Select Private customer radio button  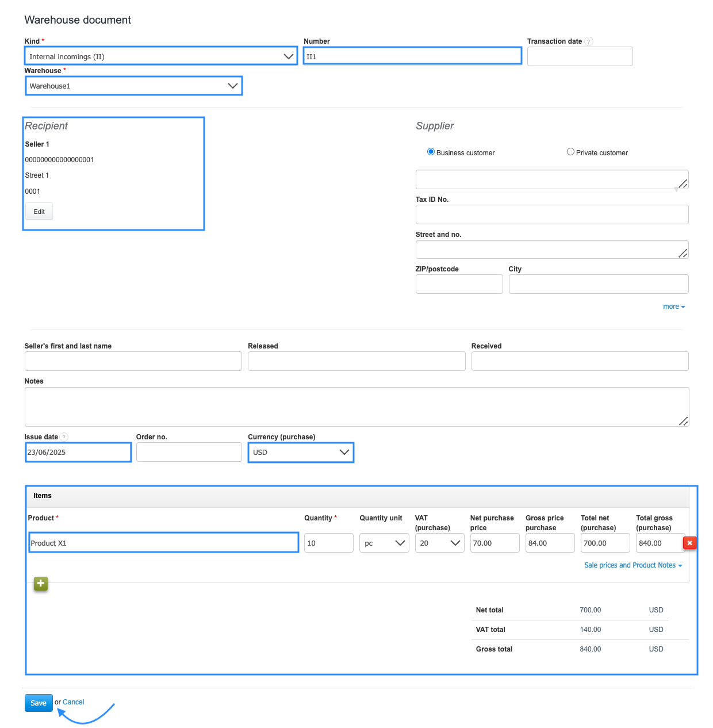click(x=570, y=152)
